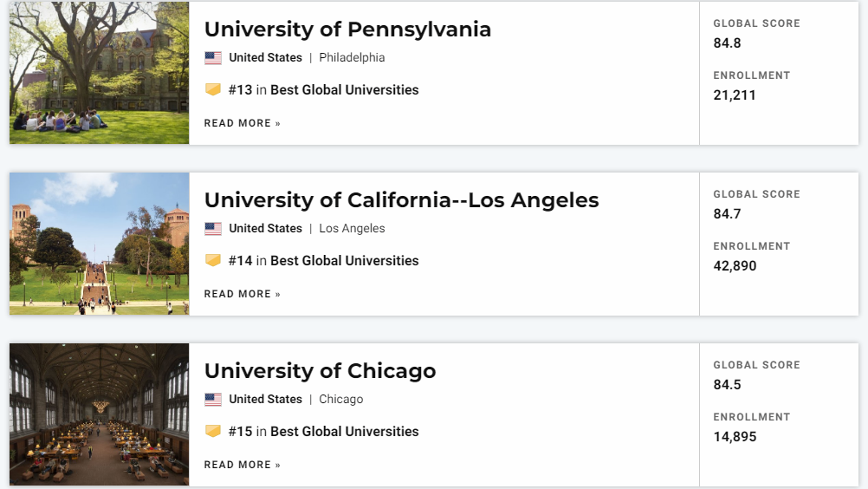868x489 pixels.
Task: Click Read More under University of Chicago
Action: coord(242,465)
